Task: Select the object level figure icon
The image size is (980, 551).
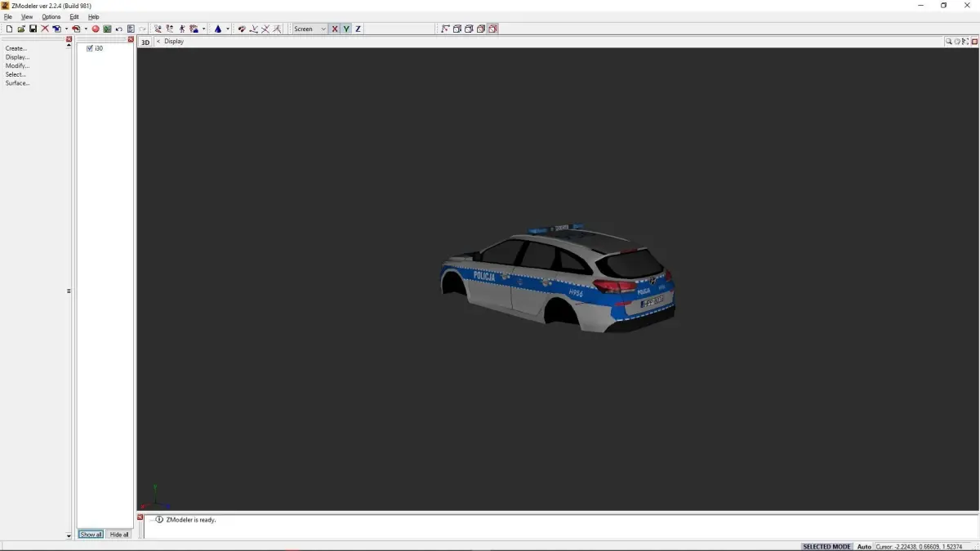Action: coord(181,29)
